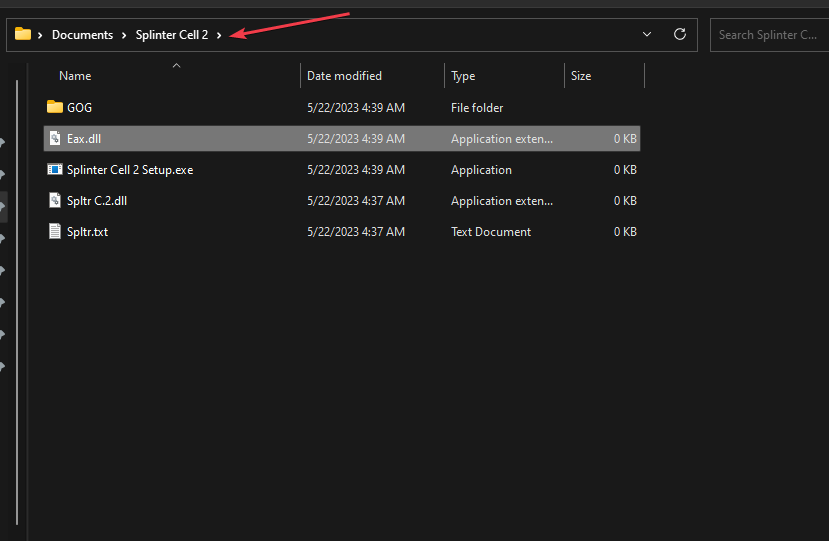Image resolution: width=829 pixels, height=541 pixels.
Task: Sort files by Size column
Action: [x=581, y=76]
